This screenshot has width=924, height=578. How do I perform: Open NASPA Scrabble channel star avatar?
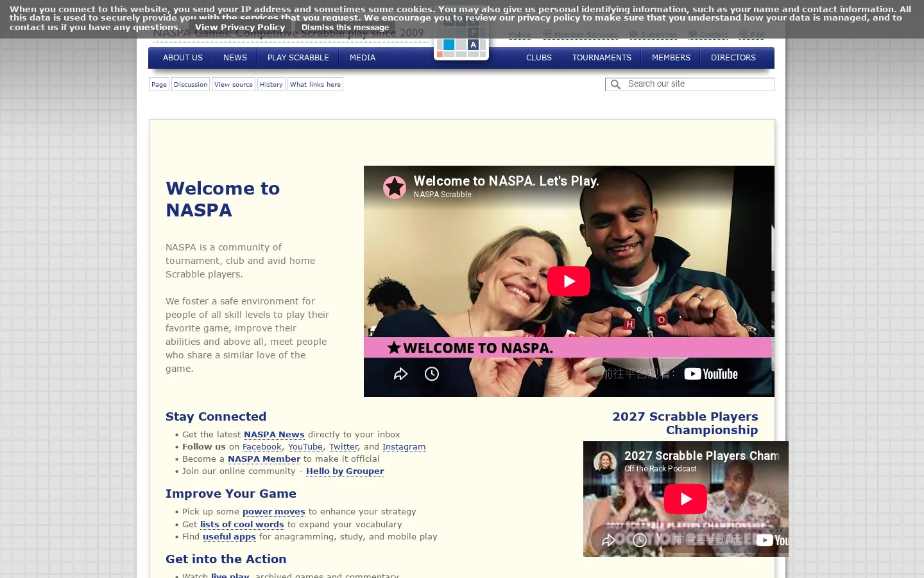395,187
